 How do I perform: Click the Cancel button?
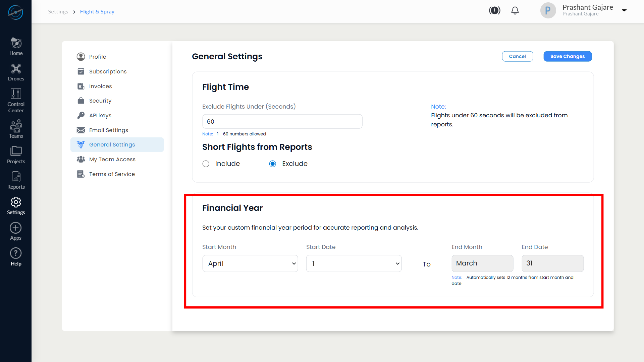(x=517, y=56)
